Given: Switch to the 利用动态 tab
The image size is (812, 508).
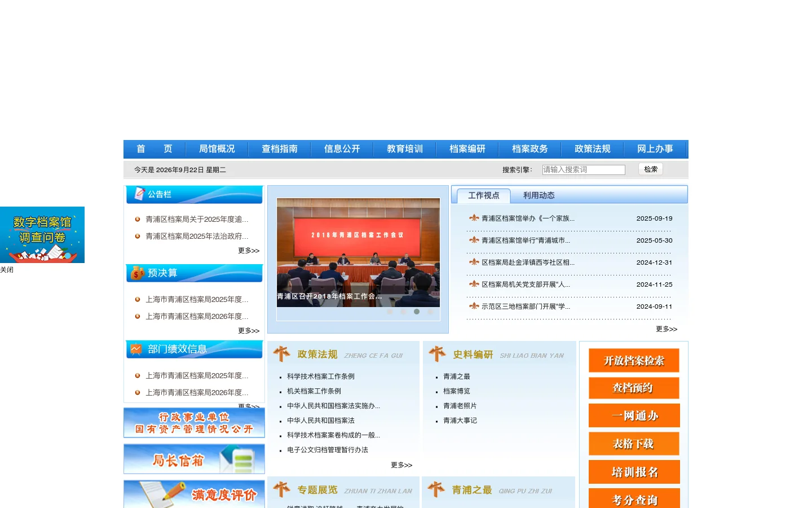Looking at the screenshot, I should click(x=539, y=195).
